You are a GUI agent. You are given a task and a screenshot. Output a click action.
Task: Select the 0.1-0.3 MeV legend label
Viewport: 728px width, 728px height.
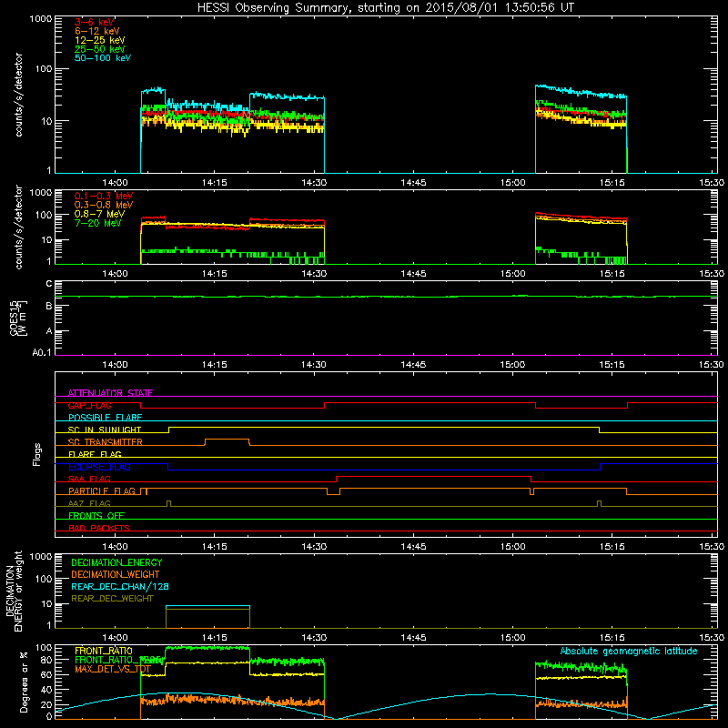coord(104,196)
